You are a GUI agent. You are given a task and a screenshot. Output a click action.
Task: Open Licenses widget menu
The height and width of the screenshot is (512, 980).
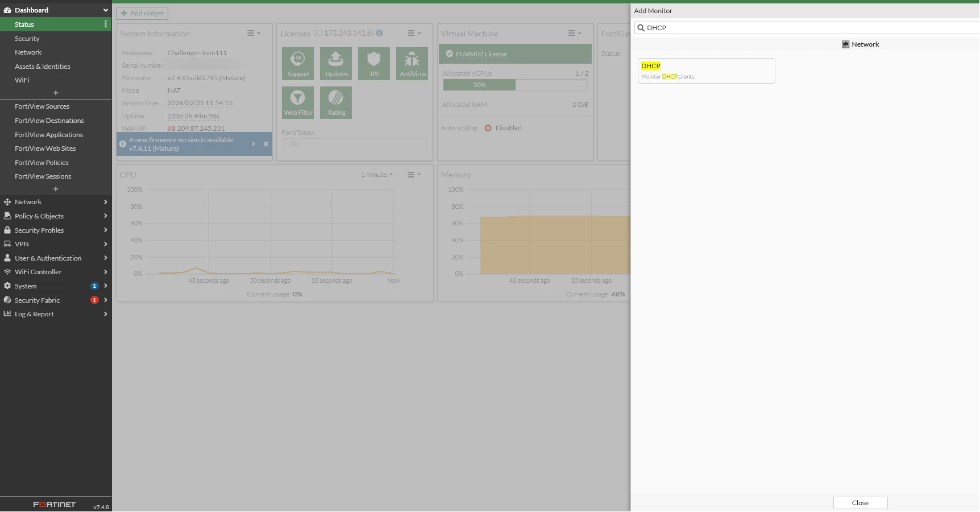[x=414, y=33]
